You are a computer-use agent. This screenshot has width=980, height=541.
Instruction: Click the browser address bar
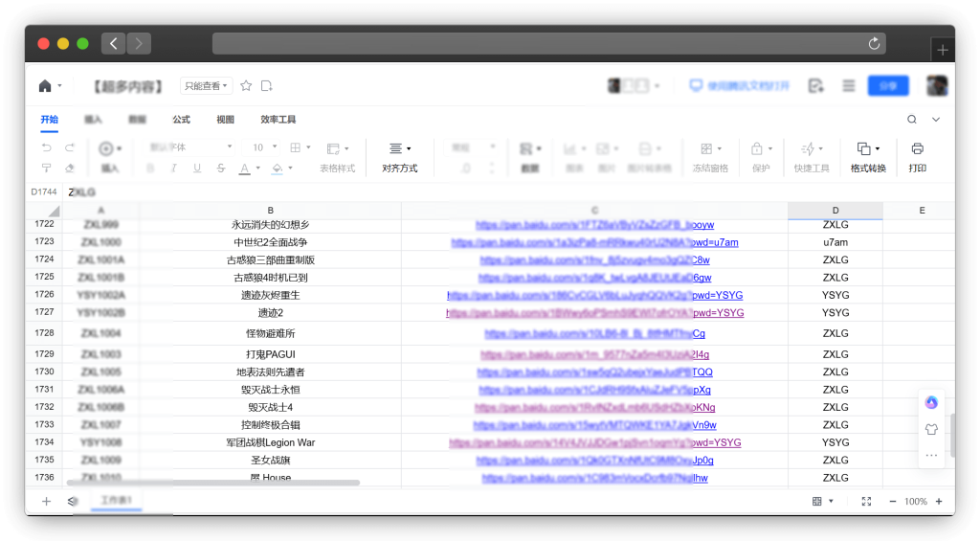[x=548, y=43]
